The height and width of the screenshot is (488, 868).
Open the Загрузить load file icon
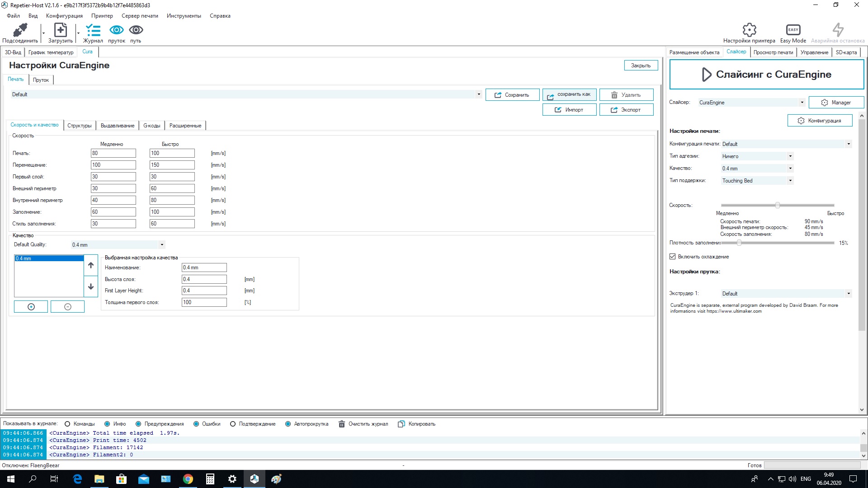click(x=60, y=30)
